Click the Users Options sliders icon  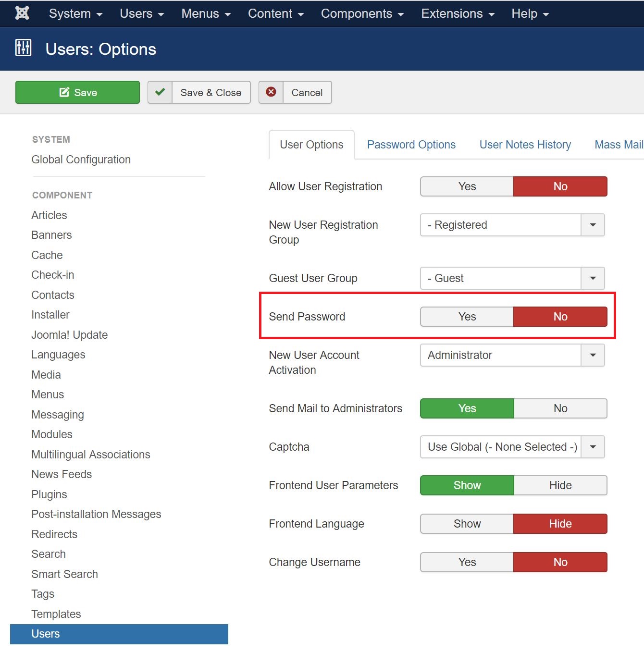(x=23, y=48)
